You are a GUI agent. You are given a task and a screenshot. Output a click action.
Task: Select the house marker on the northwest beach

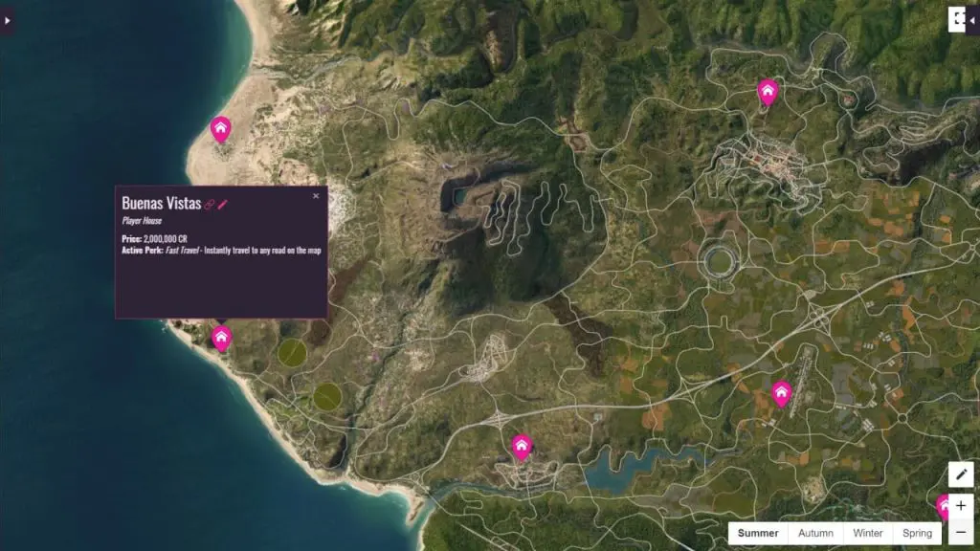pos(221,128)
